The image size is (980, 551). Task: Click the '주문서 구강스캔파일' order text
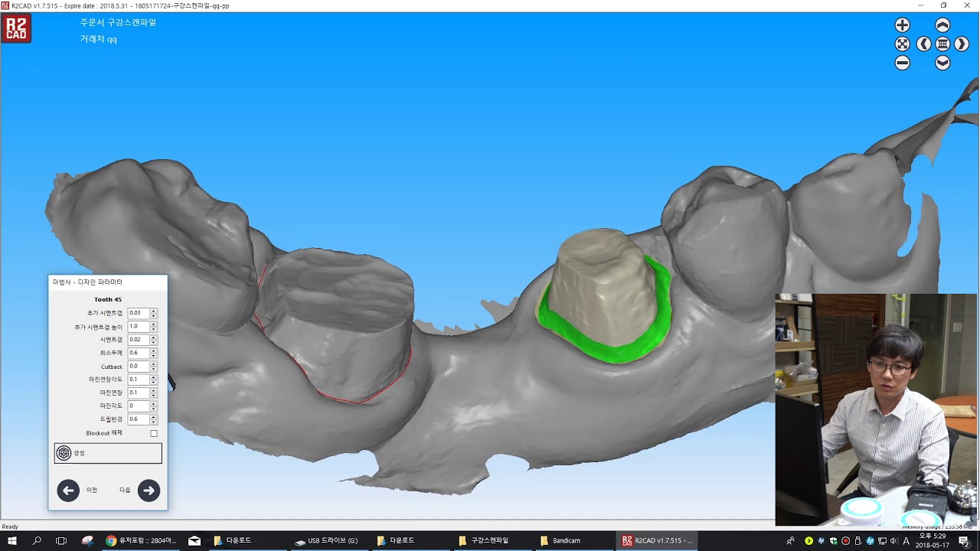coord(118,22)
